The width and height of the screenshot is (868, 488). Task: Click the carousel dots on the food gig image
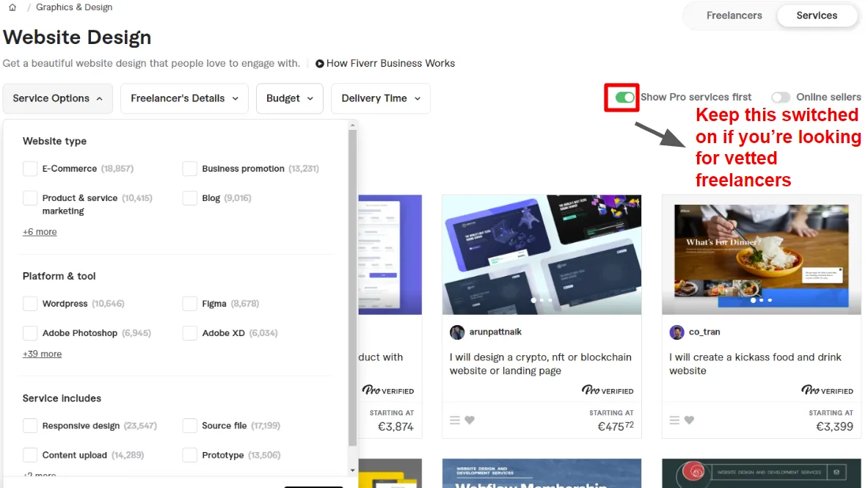coord(761,300)
